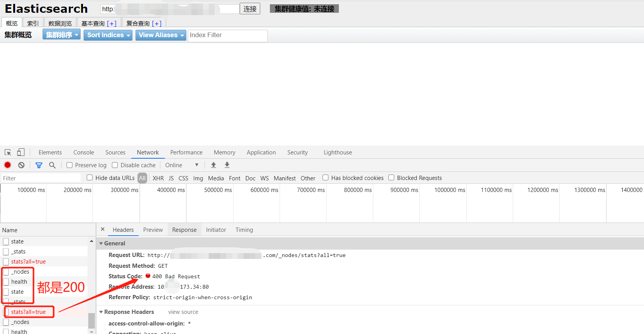Select the first state request row
Screen dimensions: 644x334
coord(44,242)
